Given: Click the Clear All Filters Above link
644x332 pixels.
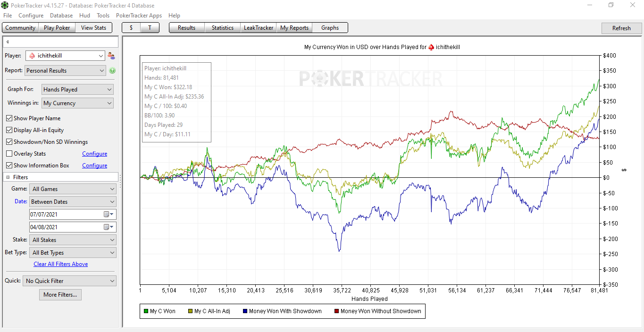Looking at the screenshot, I should [x=61, y=264].
